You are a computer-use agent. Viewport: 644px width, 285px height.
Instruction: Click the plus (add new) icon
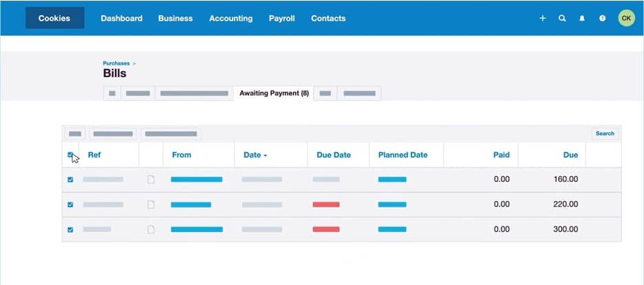pyautogui.click(x=542, y=19)
